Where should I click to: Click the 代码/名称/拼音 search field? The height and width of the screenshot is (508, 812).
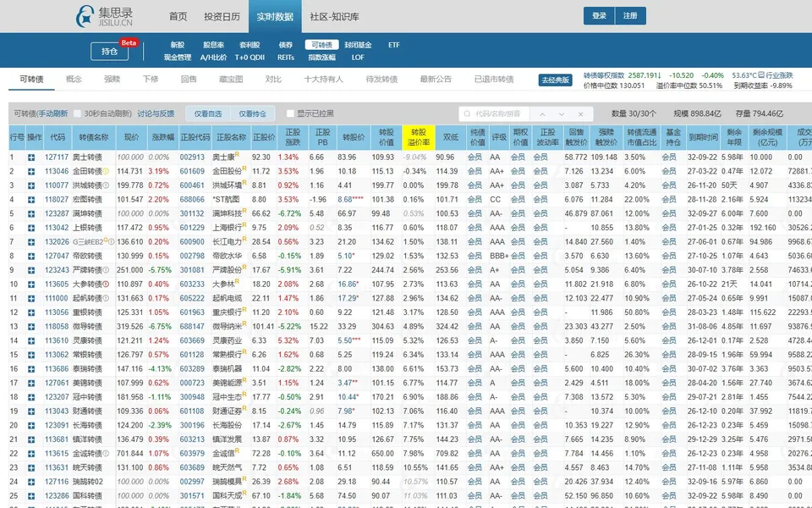[x=494, y=114]
